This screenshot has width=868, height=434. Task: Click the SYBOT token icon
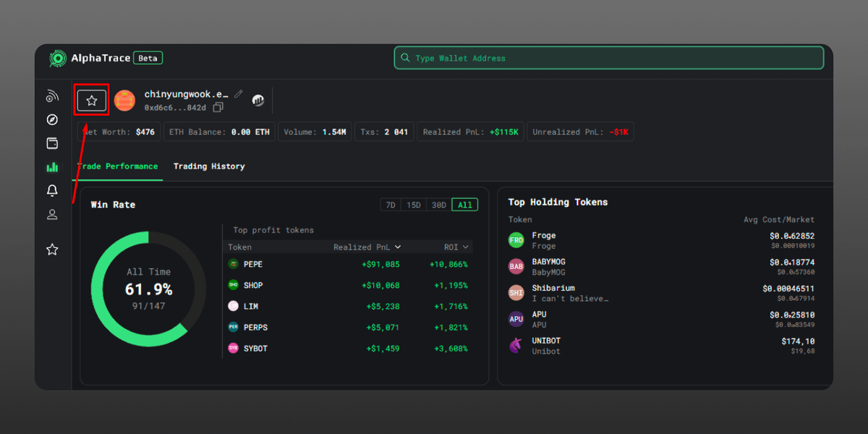[x=233, y=348]
